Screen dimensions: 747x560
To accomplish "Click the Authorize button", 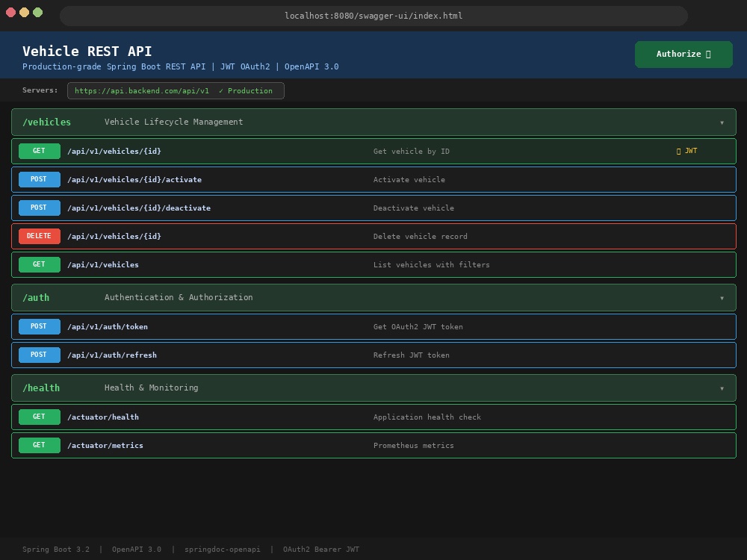I will [684, 55].
